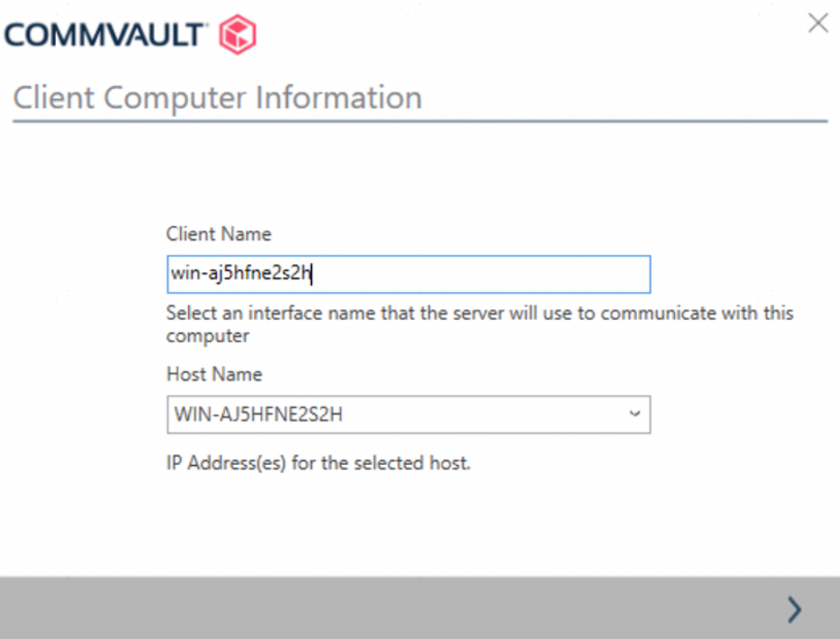Click the gray footer navigation bar
Screen dimensions: 840x639
click(420, 608)
